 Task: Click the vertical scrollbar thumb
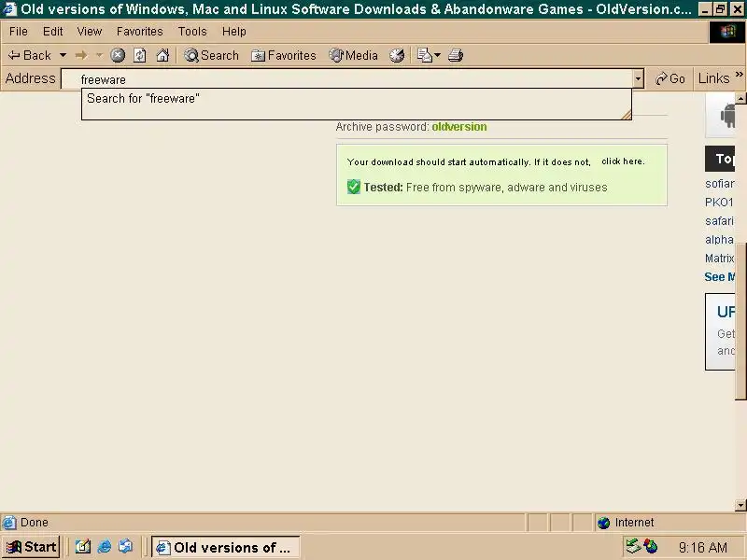pos(740,320)
